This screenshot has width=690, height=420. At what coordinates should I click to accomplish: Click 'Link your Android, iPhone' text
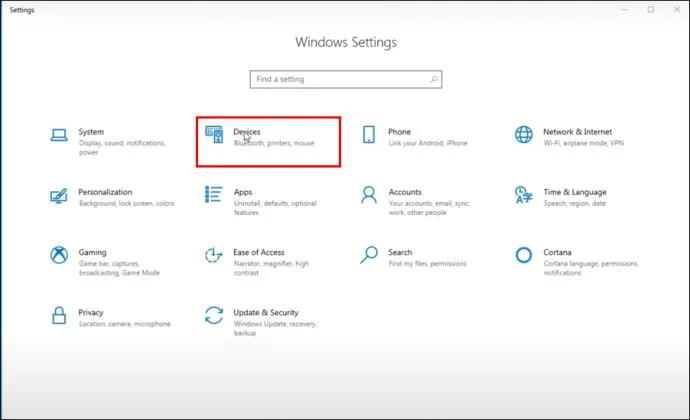(x=428, y=143)
